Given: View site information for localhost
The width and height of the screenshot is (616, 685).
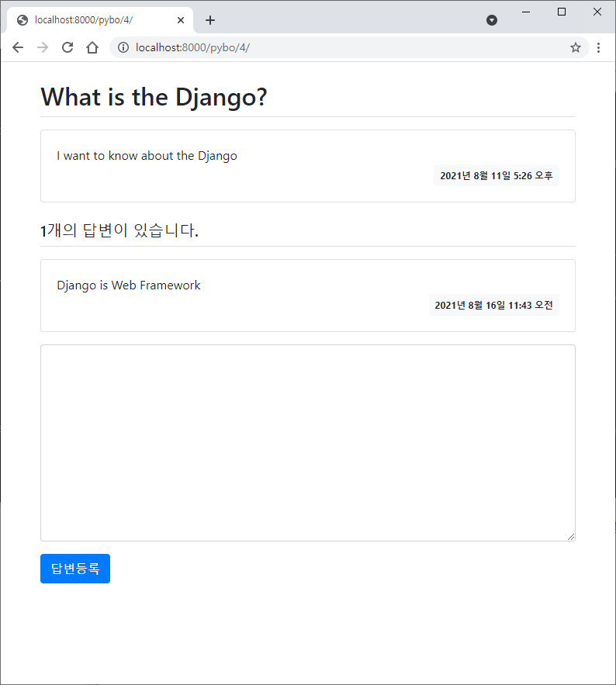Looking at the screenshot, I should pos(123,47).
